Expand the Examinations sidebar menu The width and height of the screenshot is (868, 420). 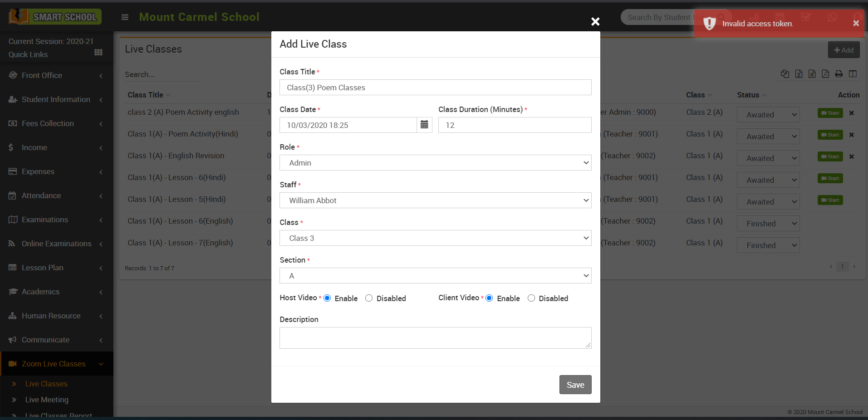click(x=45, y=220)
